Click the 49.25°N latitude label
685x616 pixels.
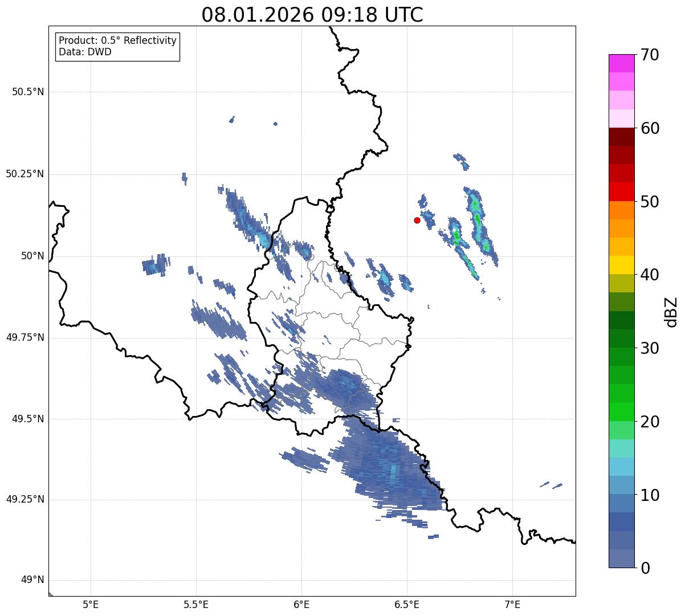(x=25, y=499)
